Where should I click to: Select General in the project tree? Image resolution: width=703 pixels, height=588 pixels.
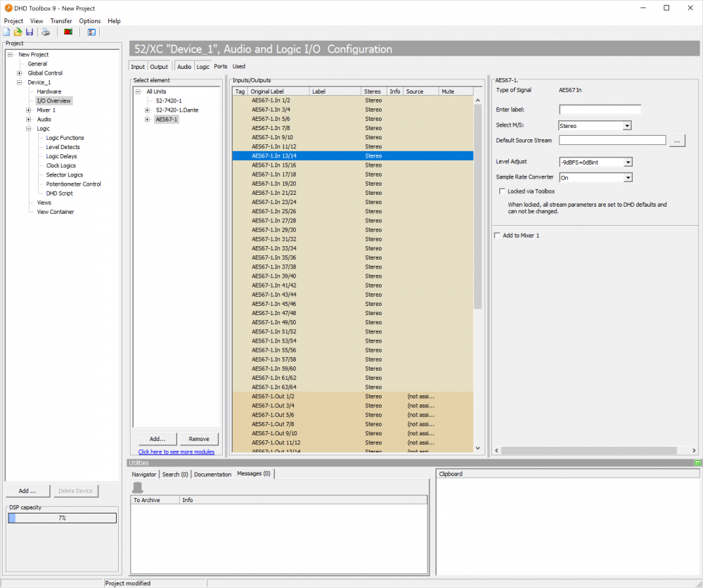click(37, 64)
